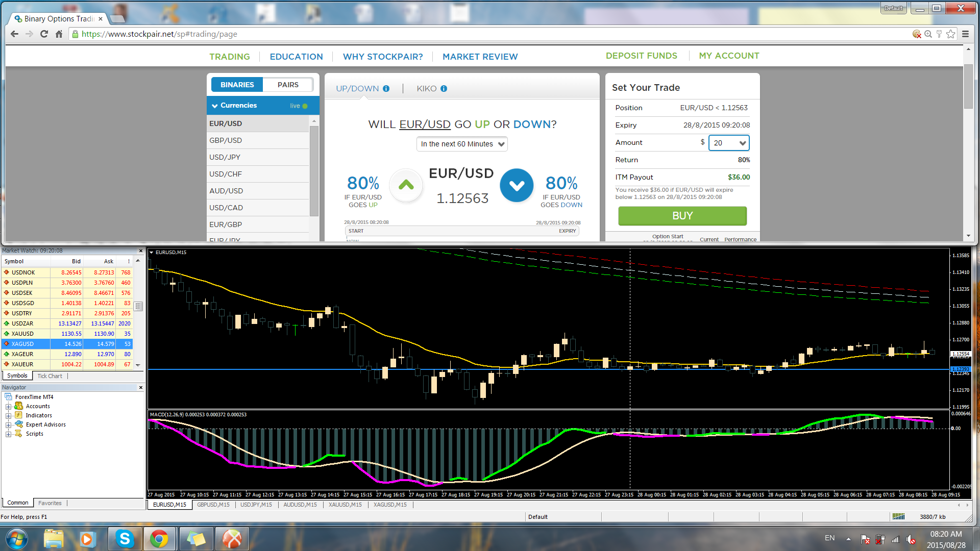Open the UP/DOWN tab

[357, 89]
